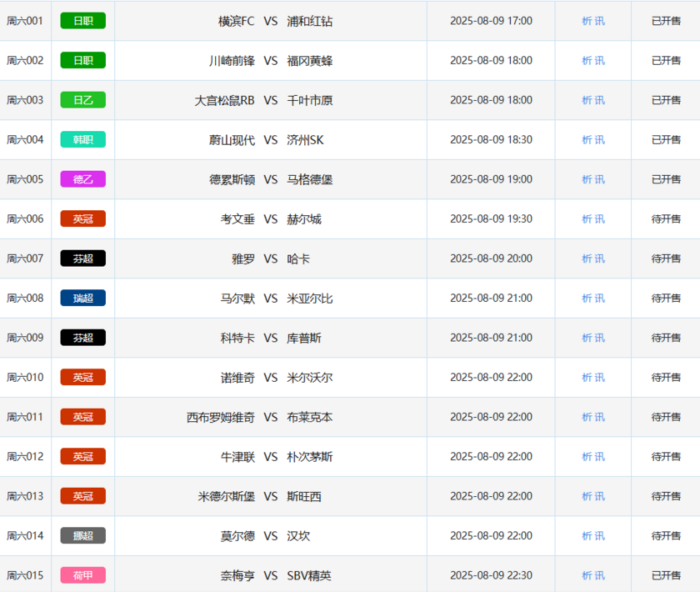Click 析讯 link for 诺维奇 match

(x=593, y=378)
